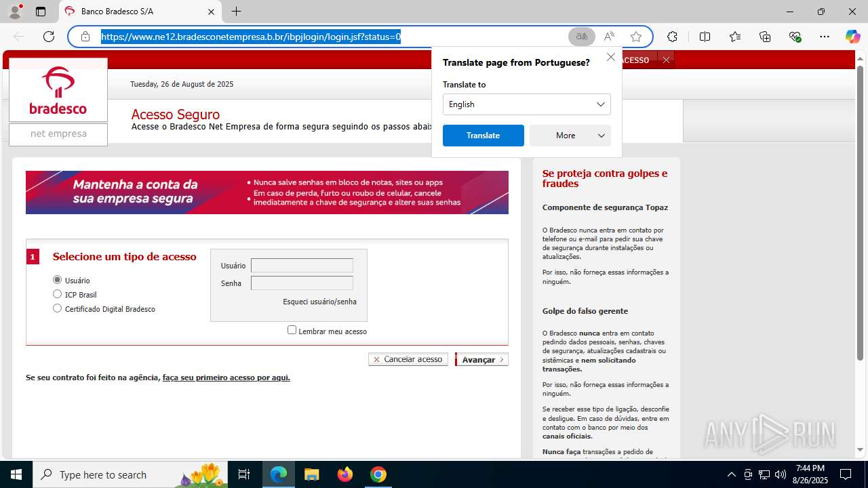Viewport: 868px width, 488px height.
Task: Click the taskbar clock 7:44 PM
Action: (x=810, y=468)
